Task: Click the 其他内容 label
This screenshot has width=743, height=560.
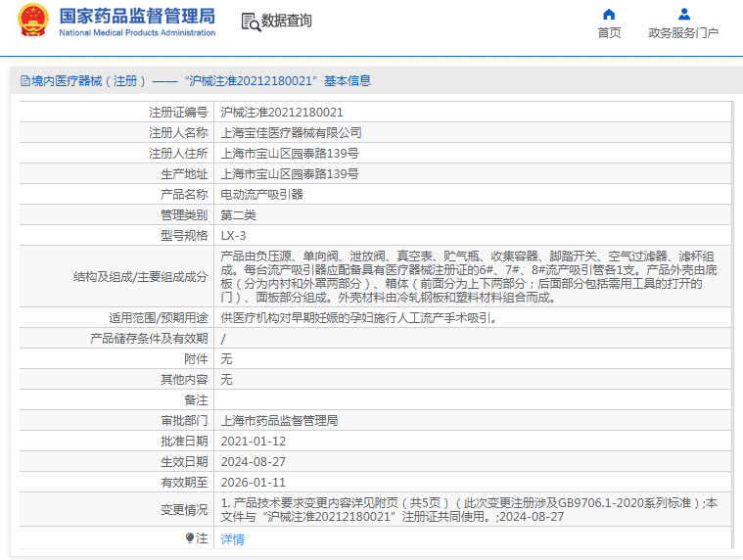Action: click(184, 380)
